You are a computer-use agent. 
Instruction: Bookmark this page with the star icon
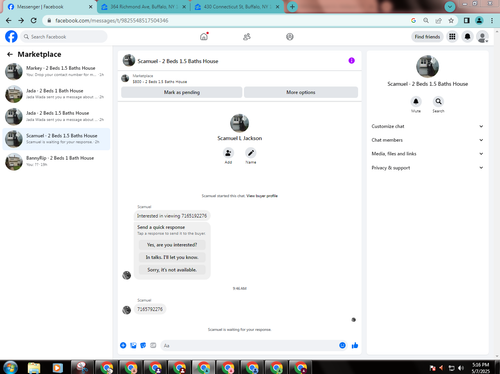(451, 20)
